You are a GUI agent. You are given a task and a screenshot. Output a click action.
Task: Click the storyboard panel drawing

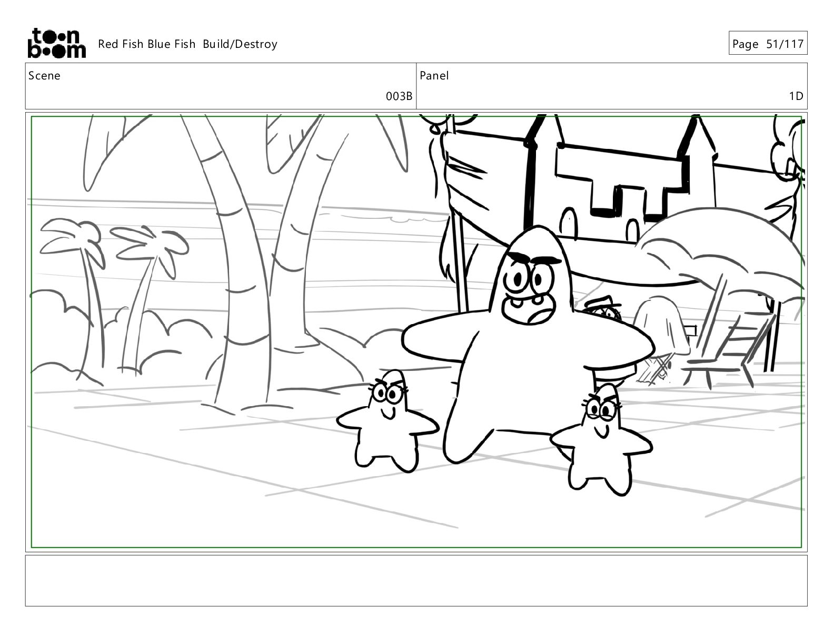click(x=416, y=332)
